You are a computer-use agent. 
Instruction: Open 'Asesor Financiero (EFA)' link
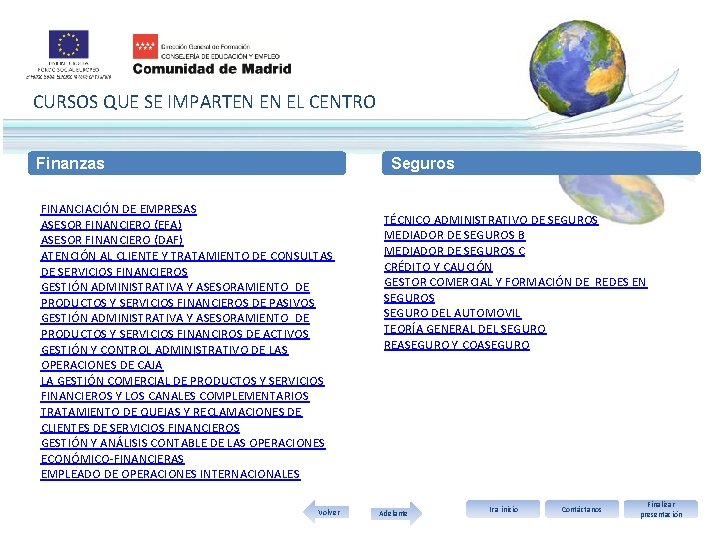(111, 225)
